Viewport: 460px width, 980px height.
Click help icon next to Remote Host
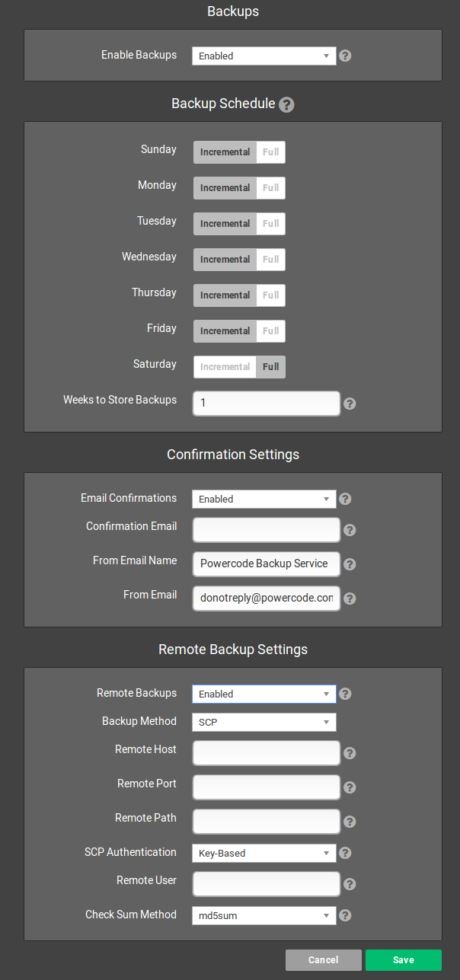click(350, 753)
